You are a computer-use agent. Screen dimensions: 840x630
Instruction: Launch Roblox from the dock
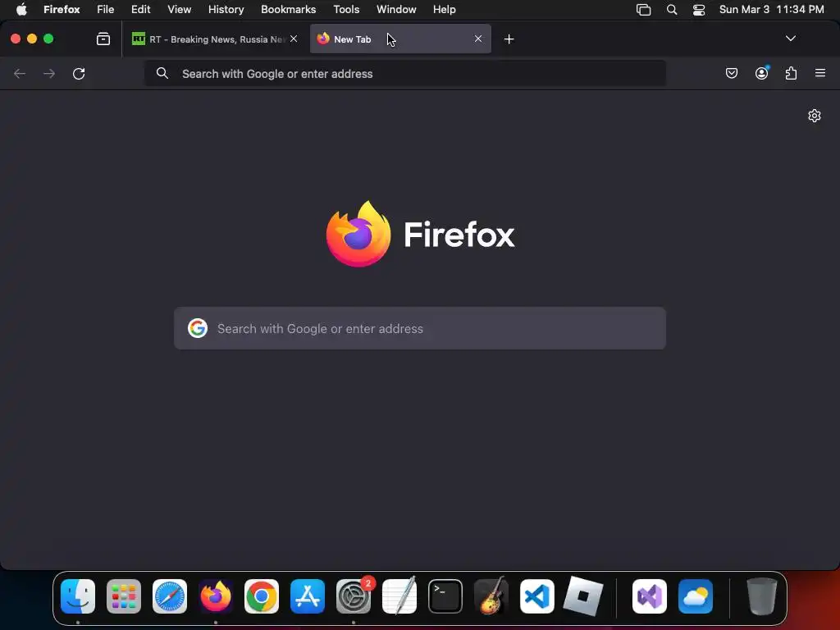pos(583,596)
